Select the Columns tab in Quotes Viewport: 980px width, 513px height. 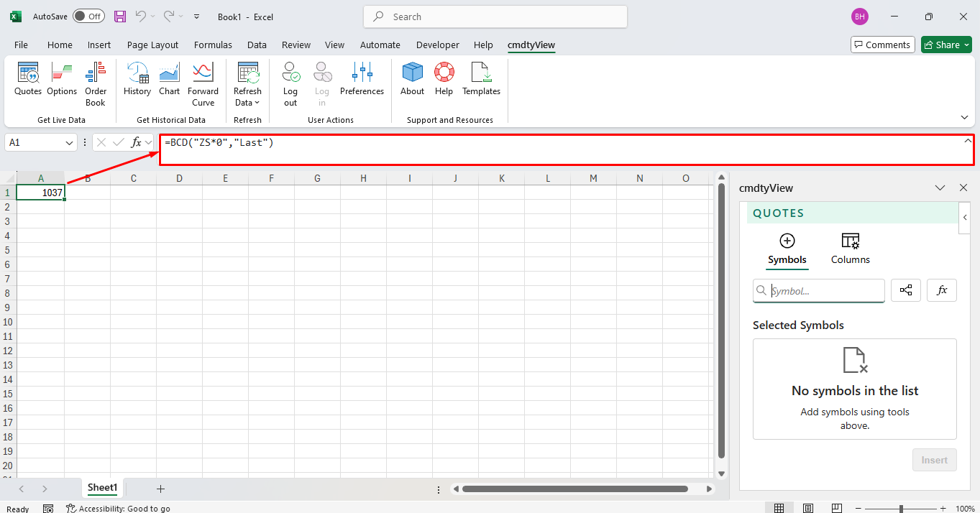[x=851, y=249]
